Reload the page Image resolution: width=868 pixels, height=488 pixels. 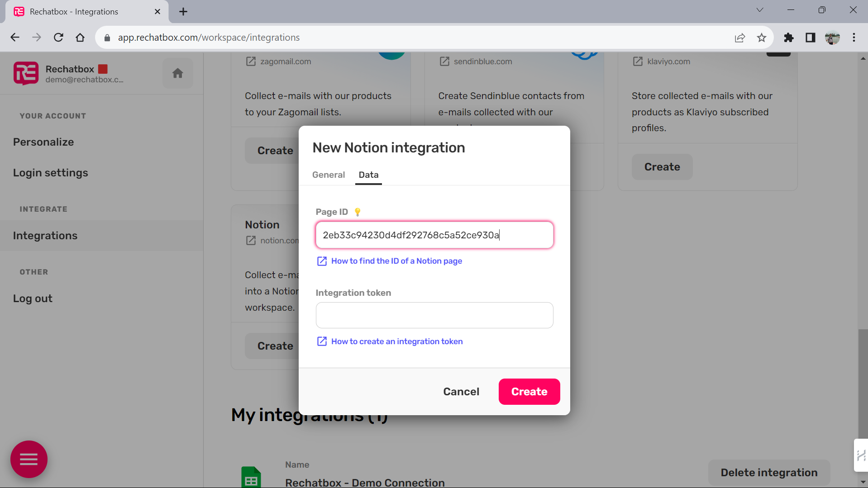point(58,38)
